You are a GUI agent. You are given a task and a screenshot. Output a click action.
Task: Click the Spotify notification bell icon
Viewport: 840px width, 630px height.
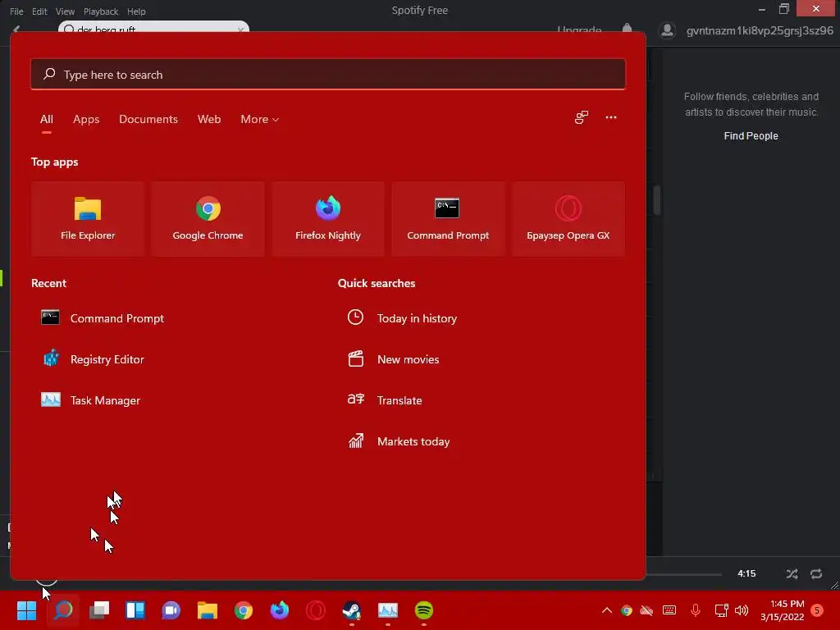pos(627,27)
